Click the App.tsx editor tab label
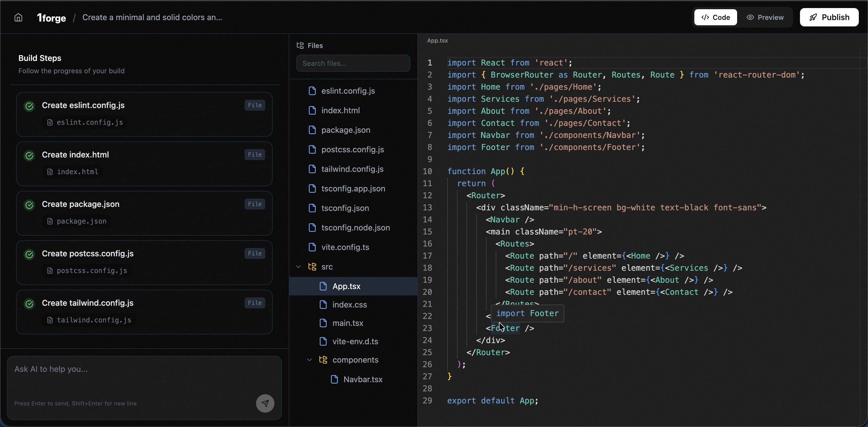 [437, 41]
